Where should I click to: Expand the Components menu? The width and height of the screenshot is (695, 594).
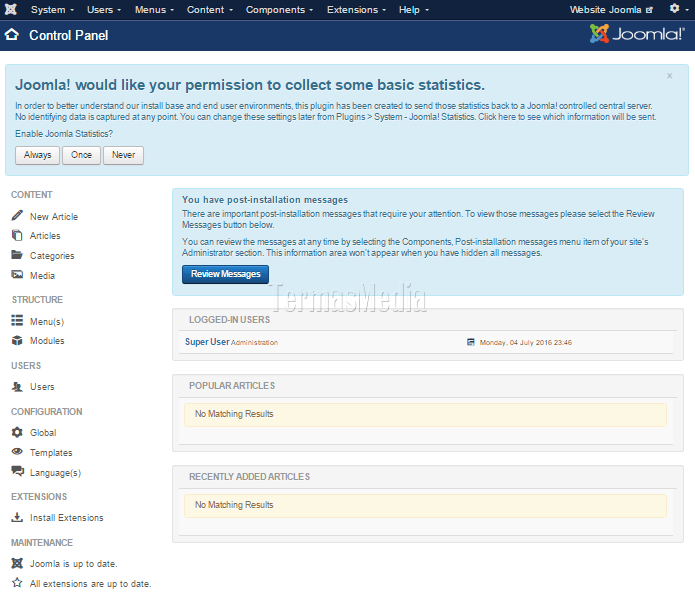point(279,9)
